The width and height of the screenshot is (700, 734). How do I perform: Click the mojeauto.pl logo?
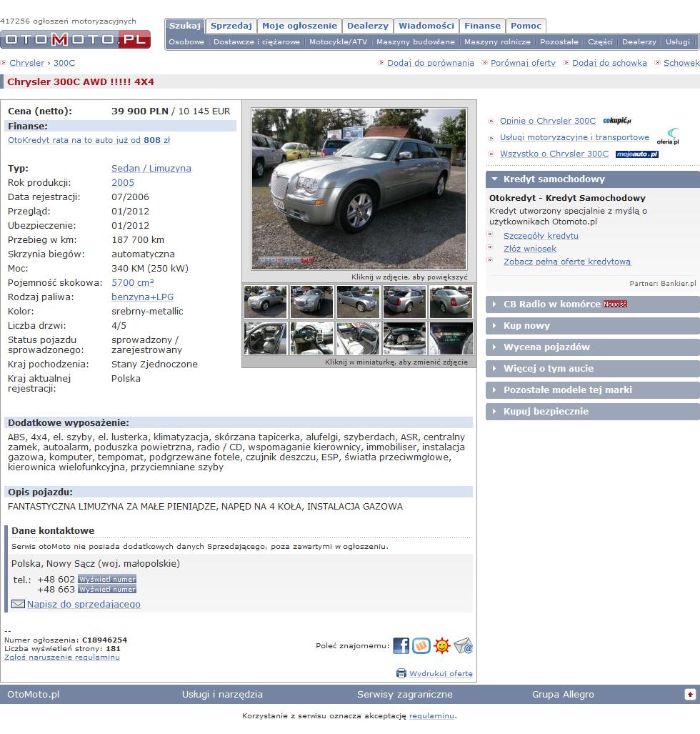[637, 154]
